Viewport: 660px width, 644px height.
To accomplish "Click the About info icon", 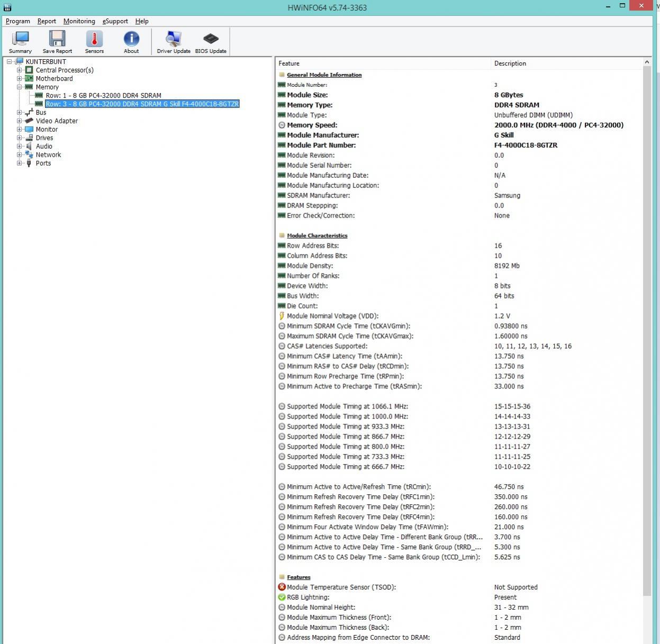I will coord(131,39).
